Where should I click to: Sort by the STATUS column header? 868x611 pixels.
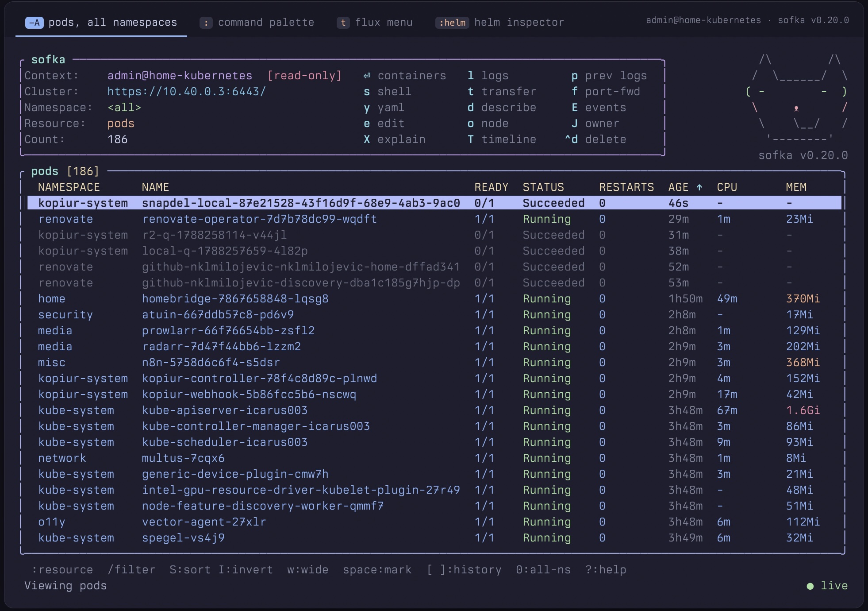pyautogui.click(x=543, y=187)
